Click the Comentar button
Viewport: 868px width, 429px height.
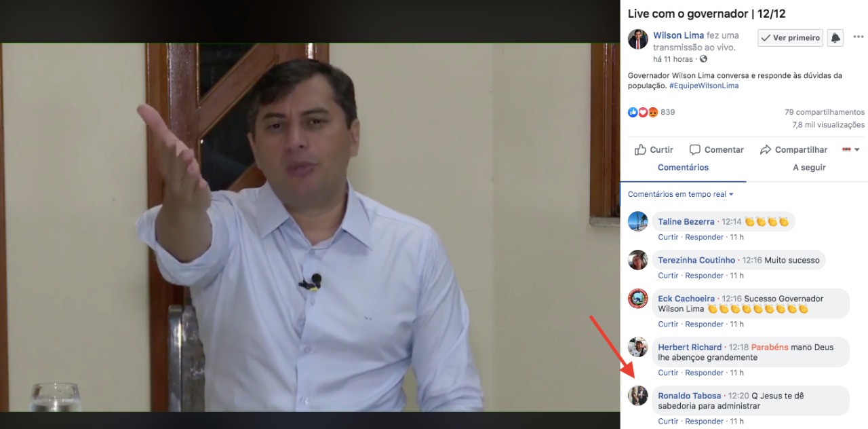(x=716, y=150)
